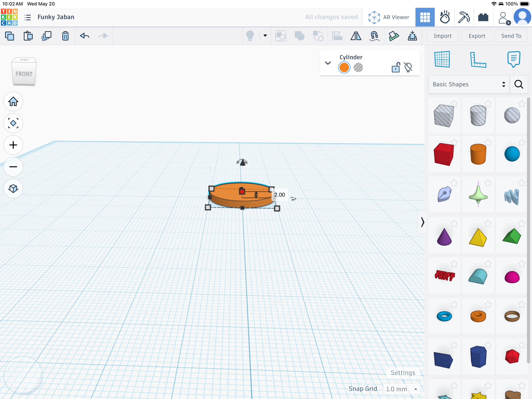Click the Paste tool in toolbar
The width and height of the screenshot is (532, 399).
click(28, 36)
